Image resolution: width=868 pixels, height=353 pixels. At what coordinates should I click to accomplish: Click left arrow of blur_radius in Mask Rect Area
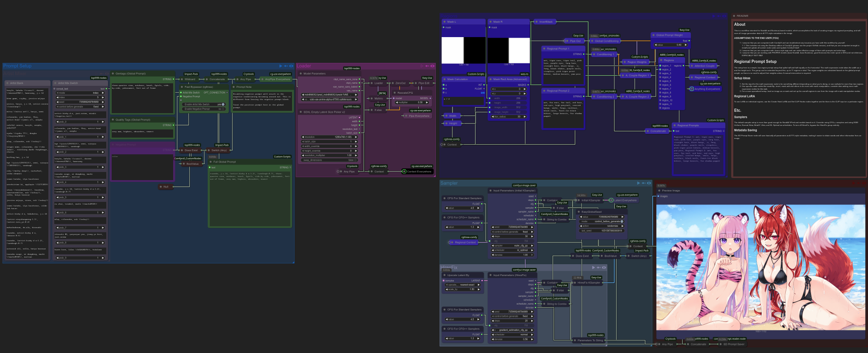(493, 117)
